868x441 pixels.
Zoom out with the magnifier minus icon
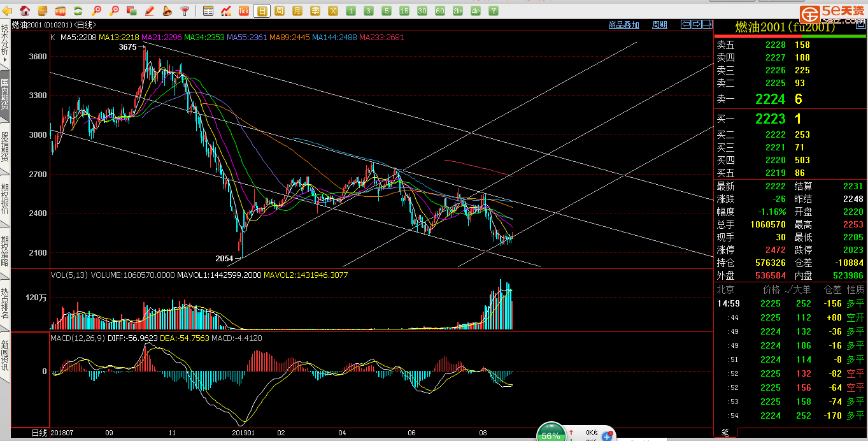point(115,11)
